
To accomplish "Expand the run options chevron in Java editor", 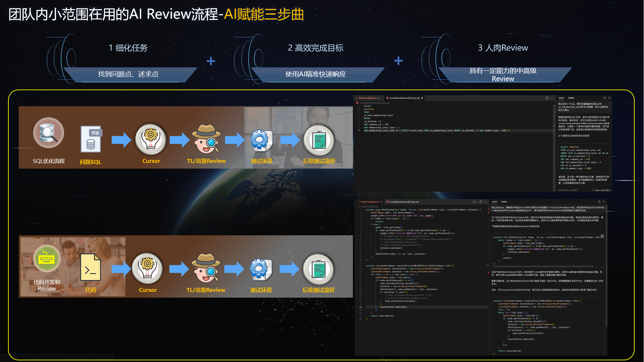I will 477,202.
